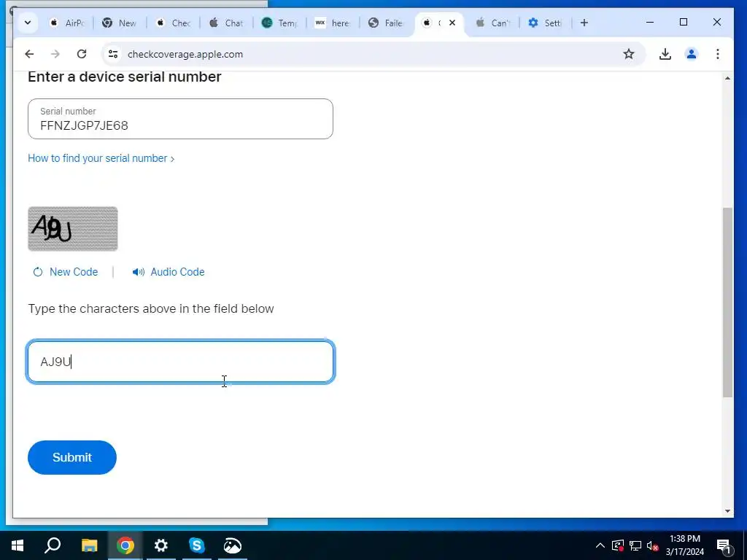Open Windows taskbar search
This screenshot has height=560, width=747.
coord(53,545)
